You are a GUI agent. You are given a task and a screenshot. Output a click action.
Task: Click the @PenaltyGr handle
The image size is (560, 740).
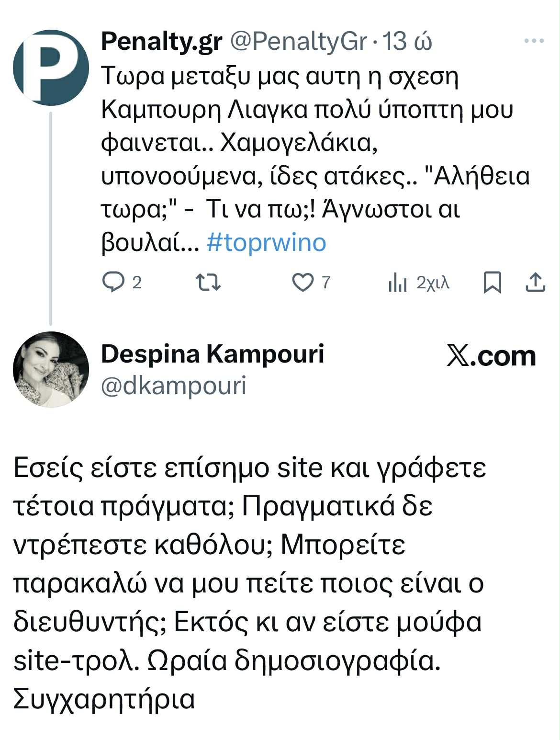pos(299,42)
